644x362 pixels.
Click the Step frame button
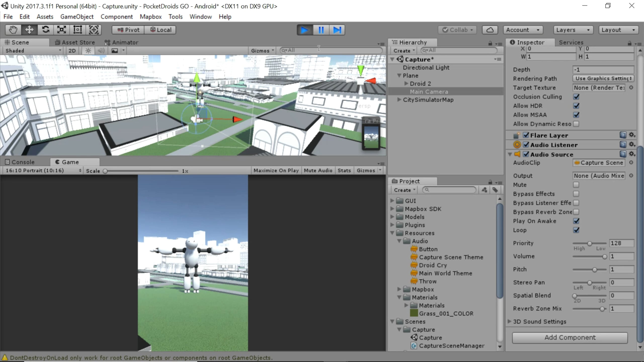pos(337,30)
